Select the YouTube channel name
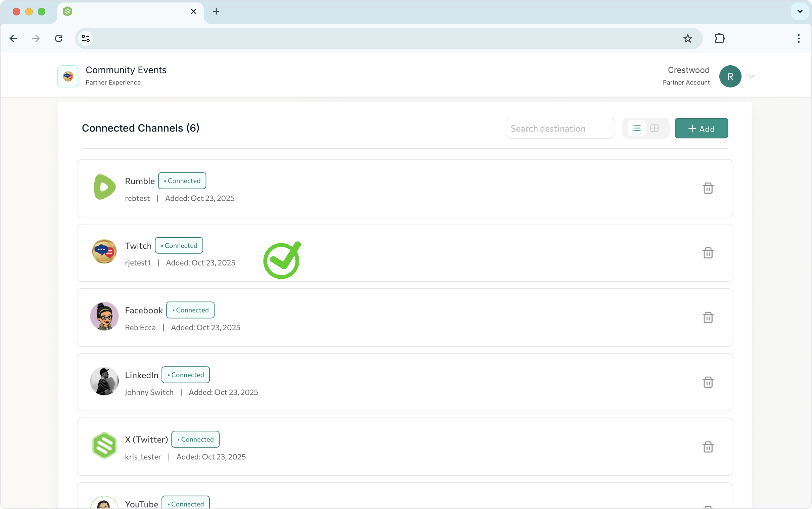812x509 pixels. pyautogui.click(x=142, y=504)
